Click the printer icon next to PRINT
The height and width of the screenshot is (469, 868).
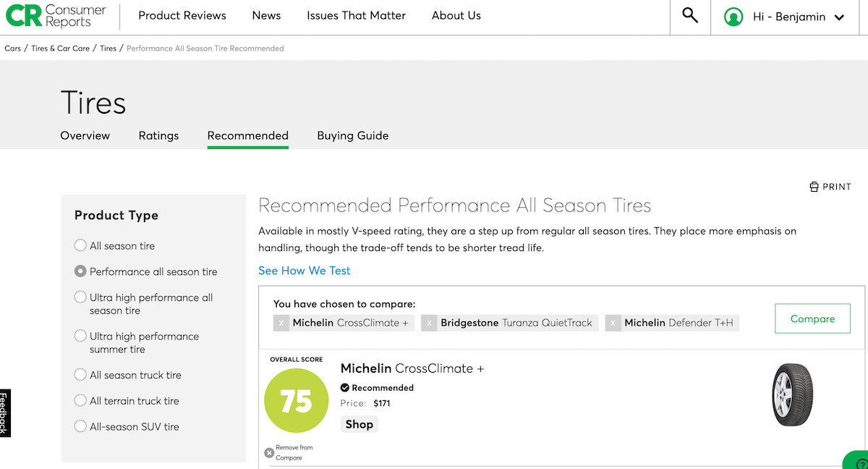(814, 187)
